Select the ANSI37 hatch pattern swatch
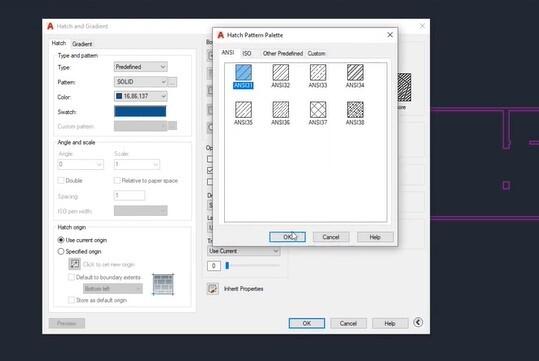 318,110
